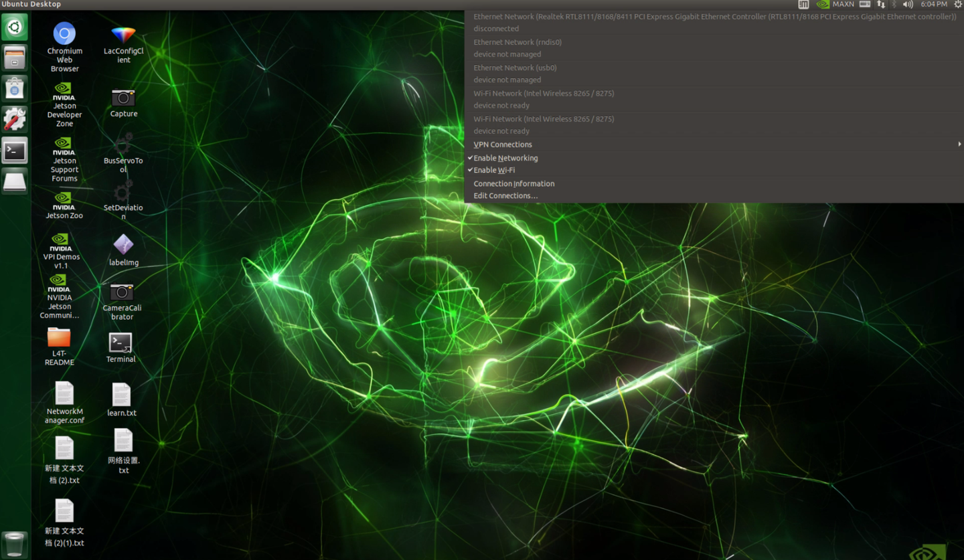This screenshot has width=964, height=560.
Task: Select the Jetson Zoo desktop shortcut
Action: [x=64, y=206]
